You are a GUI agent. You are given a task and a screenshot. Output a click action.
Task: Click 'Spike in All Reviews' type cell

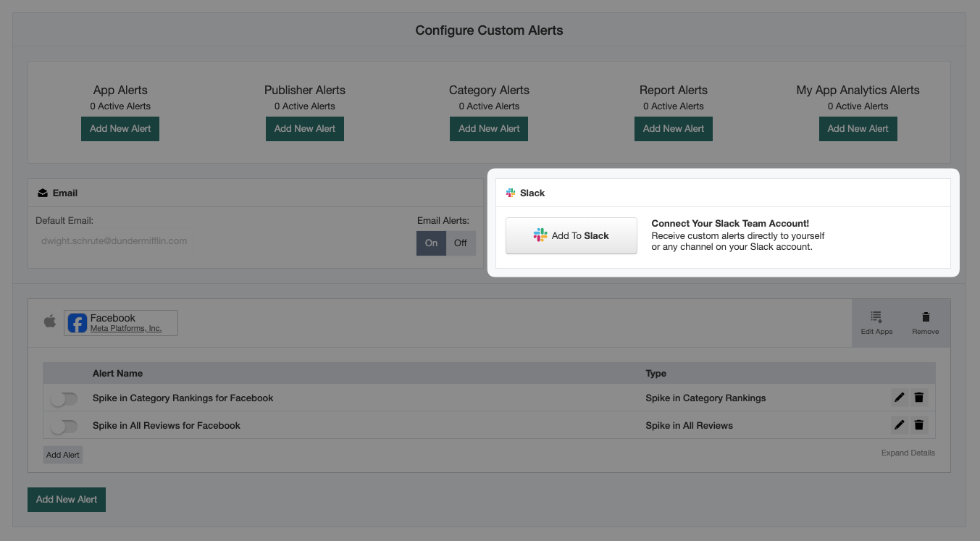[x=689, y=425]
